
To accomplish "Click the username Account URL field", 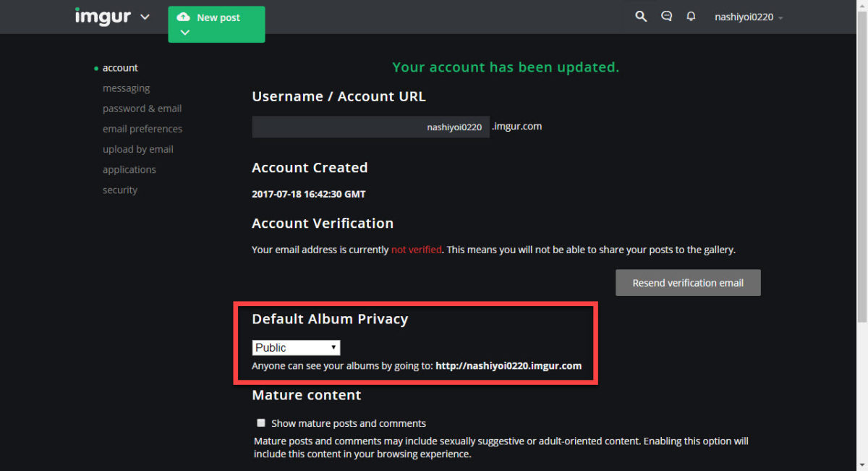I will tap(370, 127).
